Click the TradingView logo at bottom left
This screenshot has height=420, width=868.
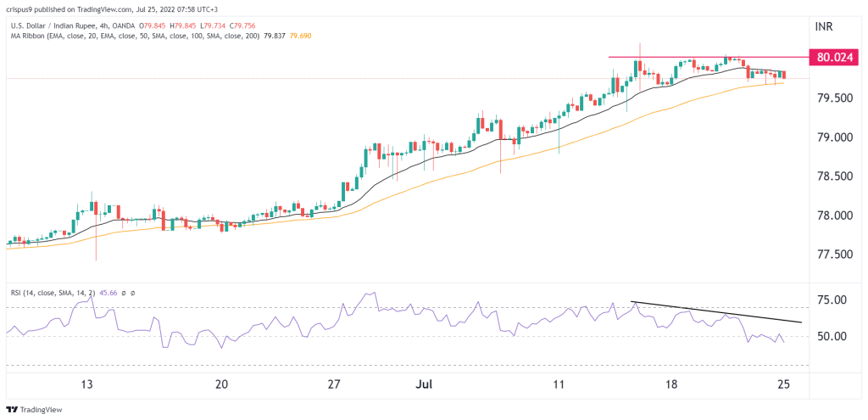(34, 410)
